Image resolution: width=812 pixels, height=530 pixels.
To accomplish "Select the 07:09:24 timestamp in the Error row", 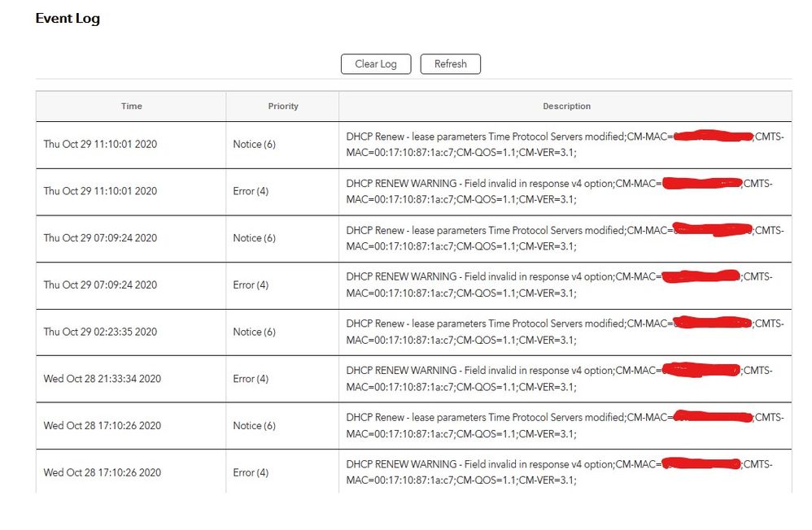I will pyautogui.click(x=100, y=285).
